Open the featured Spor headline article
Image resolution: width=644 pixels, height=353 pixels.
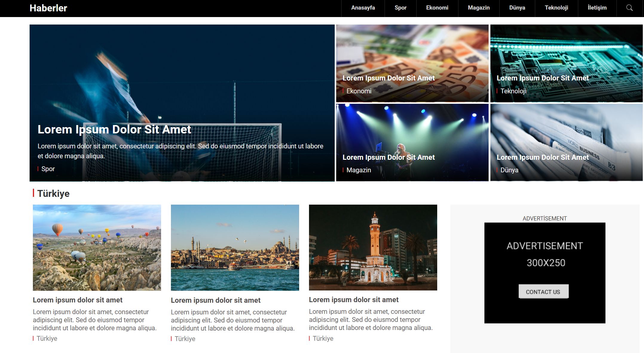(114, 130)
